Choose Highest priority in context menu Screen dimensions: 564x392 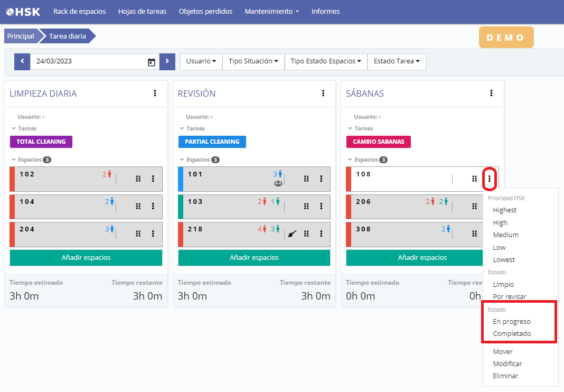point(504,210)
